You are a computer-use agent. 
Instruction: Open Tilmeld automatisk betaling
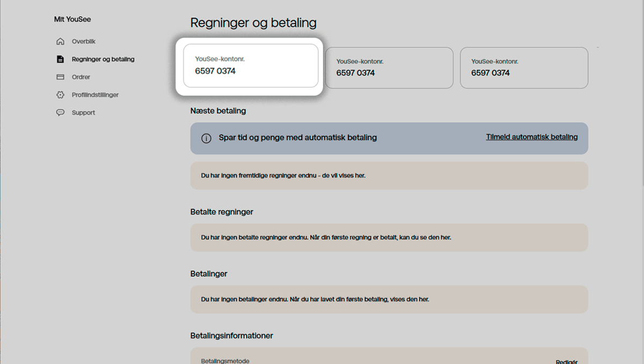pos(532,137)
